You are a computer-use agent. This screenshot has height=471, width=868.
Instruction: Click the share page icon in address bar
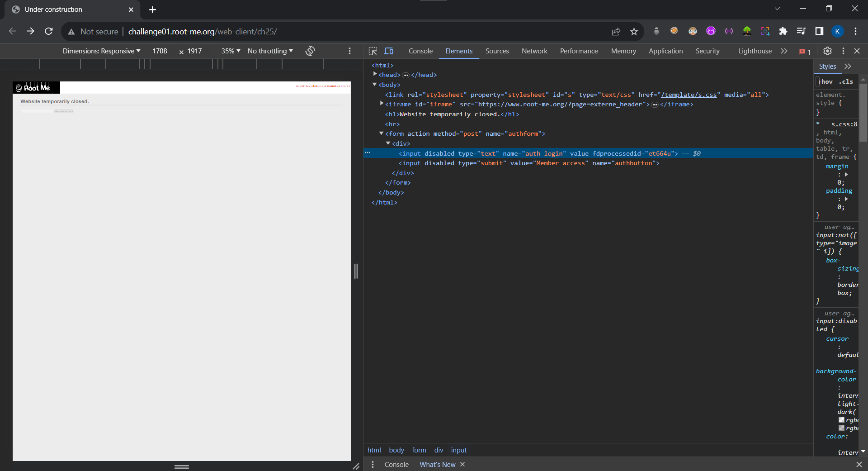pyautogui.click(x=616, y=31)
